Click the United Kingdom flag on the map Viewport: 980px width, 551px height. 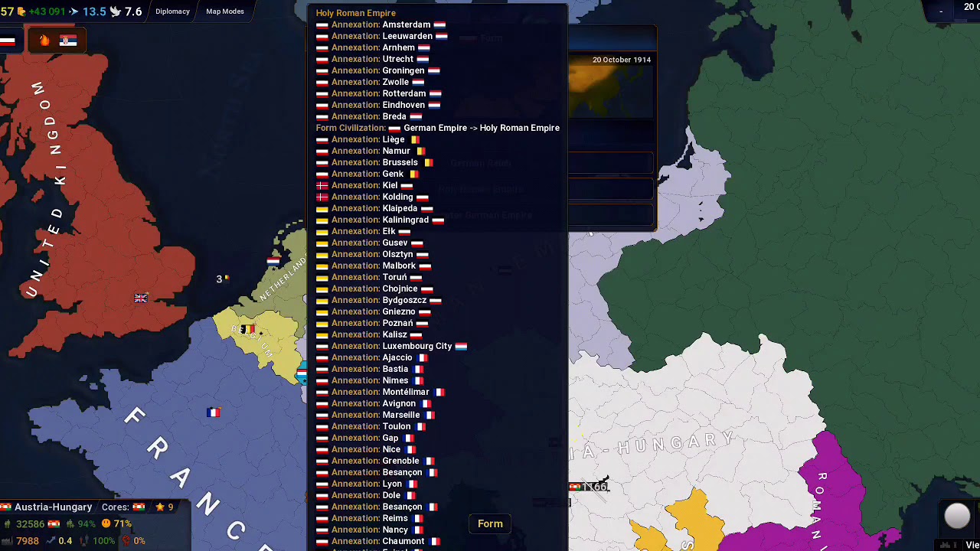pos(141,298)
